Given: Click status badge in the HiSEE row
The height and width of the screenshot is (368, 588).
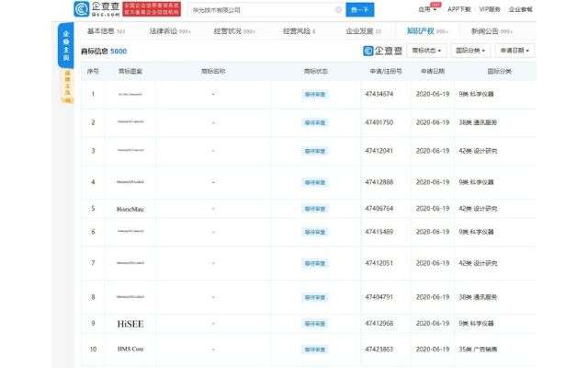Looking at the screenshot, I should pos(314,324).
